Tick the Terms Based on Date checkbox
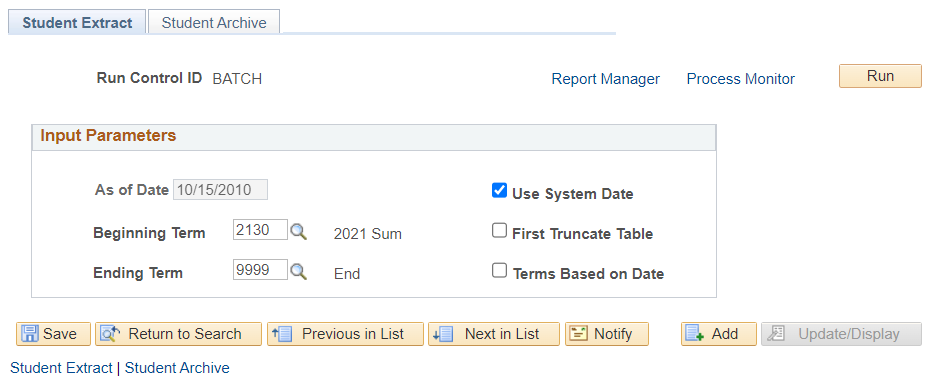 (x=499, y=271)
